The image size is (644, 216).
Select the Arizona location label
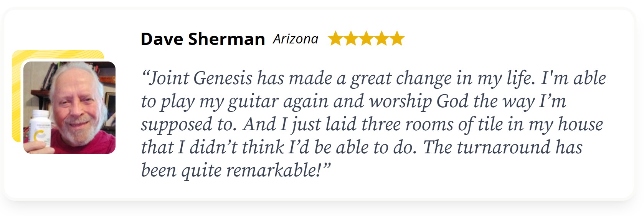tap(296, 39)
